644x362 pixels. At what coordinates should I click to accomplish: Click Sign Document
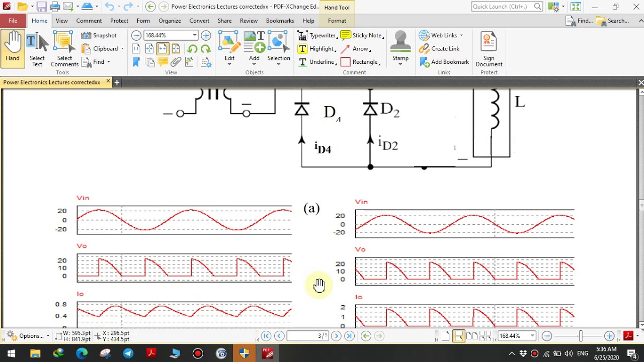pyautogui.click(x=489, y=49)
